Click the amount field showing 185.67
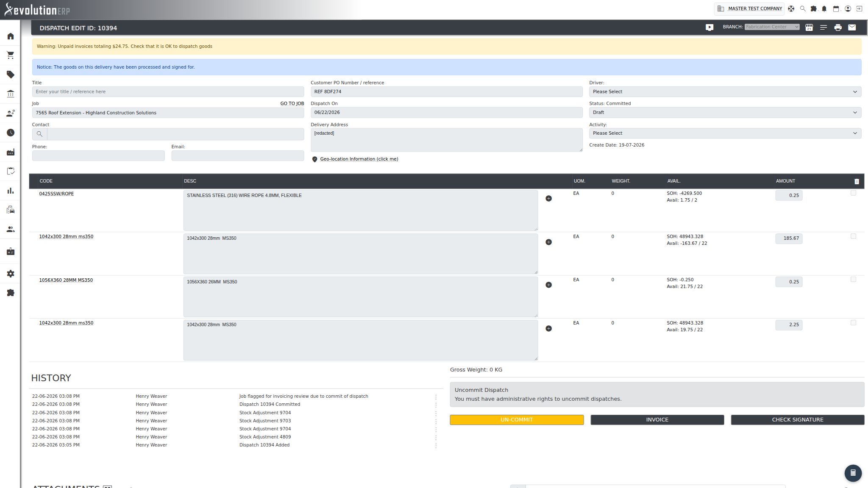This screenshot has width=868, height=488. tap(789, 238)
